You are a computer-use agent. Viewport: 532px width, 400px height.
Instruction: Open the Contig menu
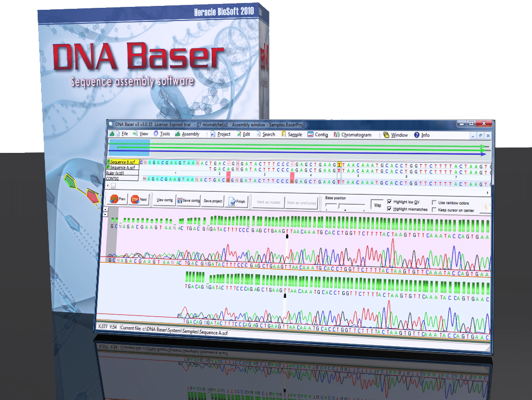(321, 135)
